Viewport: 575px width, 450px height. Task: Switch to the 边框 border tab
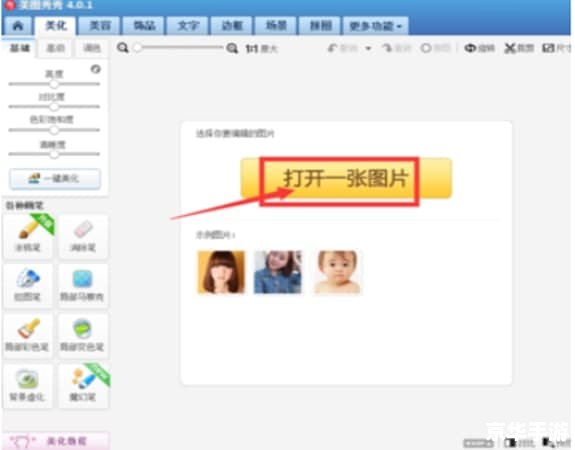(232, 26)
